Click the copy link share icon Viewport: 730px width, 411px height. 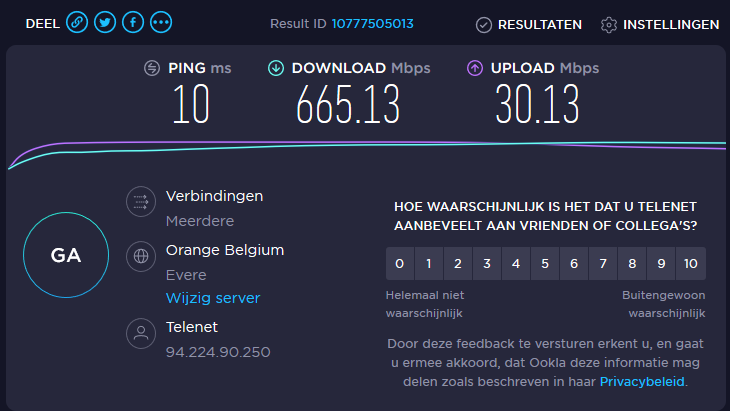tap(77, 22)
